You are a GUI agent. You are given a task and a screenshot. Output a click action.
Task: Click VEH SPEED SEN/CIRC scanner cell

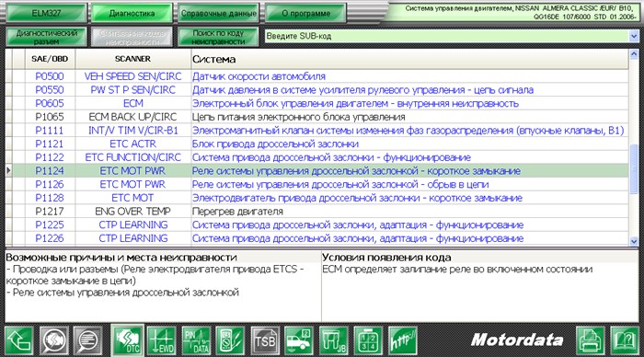click(133, 76)
